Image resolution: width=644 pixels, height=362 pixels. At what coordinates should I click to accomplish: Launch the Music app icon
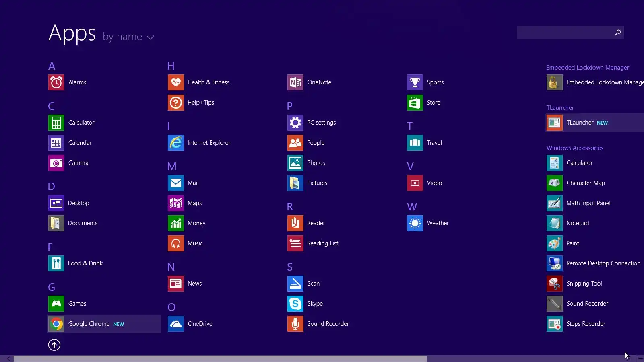click(x=176, y=243)
